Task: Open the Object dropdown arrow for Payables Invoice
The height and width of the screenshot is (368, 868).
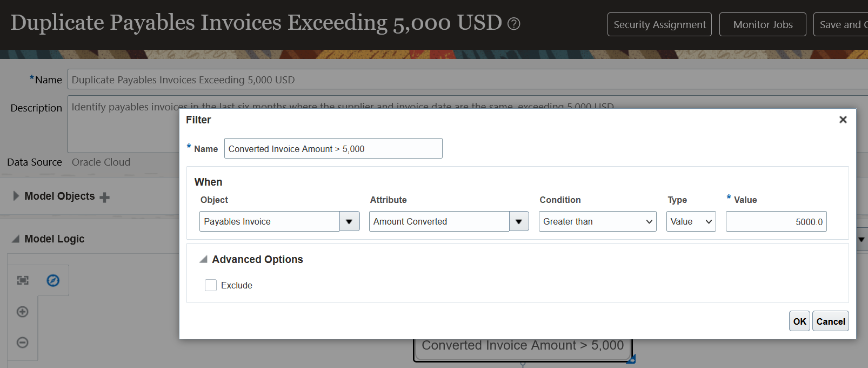Action: click(349, 221)
